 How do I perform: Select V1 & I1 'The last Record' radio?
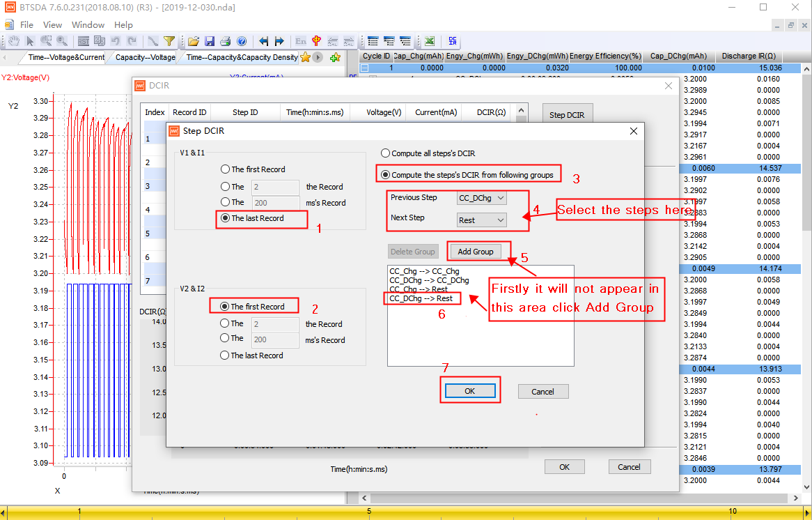click(x=225, y=218)
